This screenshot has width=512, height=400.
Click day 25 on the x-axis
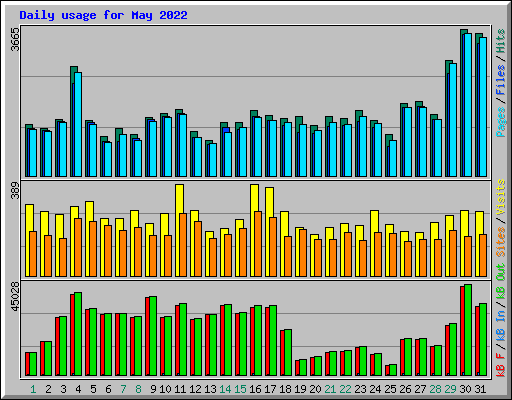coord(390,389)
